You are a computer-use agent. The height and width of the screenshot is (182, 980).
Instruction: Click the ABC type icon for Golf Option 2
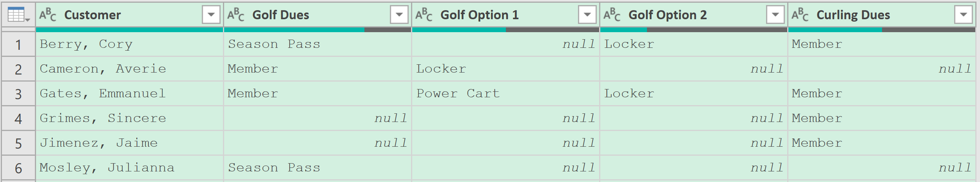pyautogui.click(x=612, y=15)
